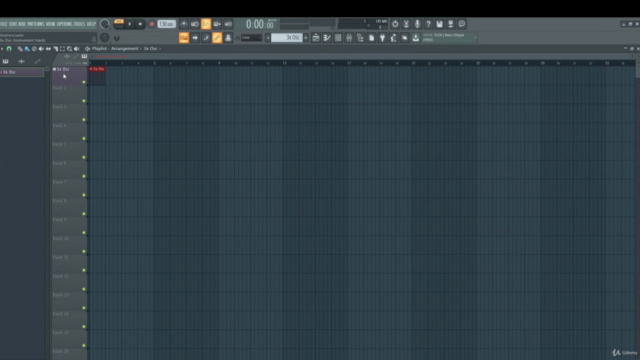Show the Piano roll view icon
This screenshot has width=640, height=360.
click(327, 38)
